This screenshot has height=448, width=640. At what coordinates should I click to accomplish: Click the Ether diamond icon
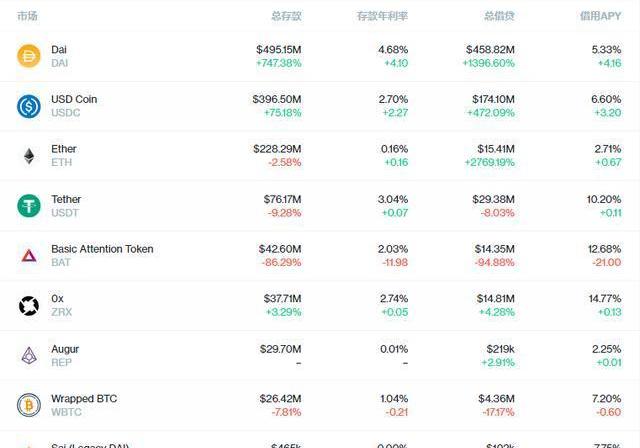pyautogui.click(x=28, y=156)
